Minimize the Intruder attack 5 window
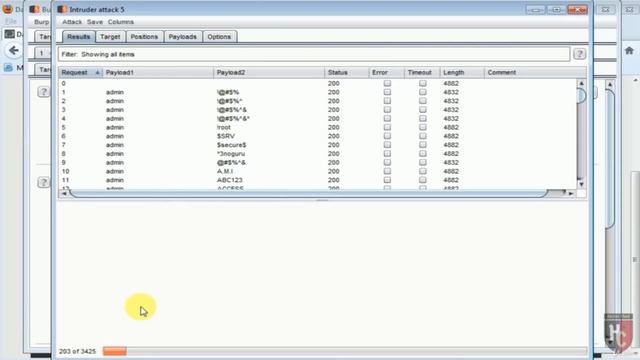The height and width of the screenshot is (360, 640). click(535, 9)
